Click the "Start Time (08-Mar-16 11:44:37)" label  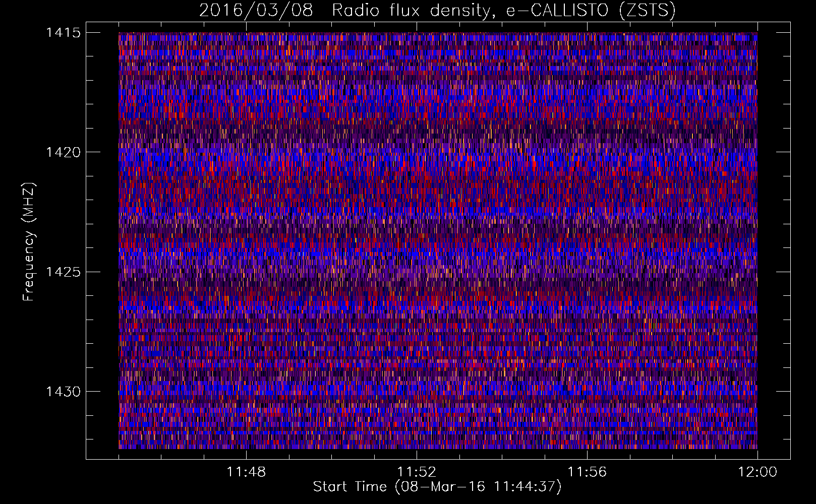[437, 487]
